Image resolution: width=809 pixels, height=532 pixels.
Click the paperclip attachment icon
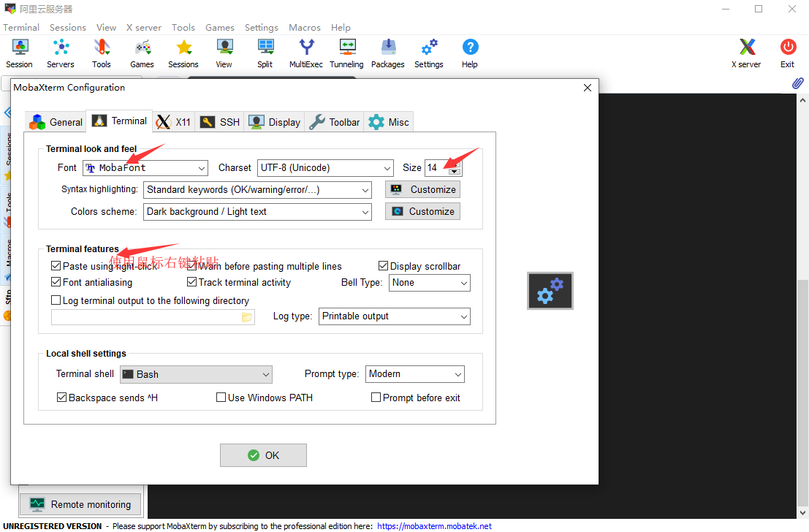click(x=797, y=83)
